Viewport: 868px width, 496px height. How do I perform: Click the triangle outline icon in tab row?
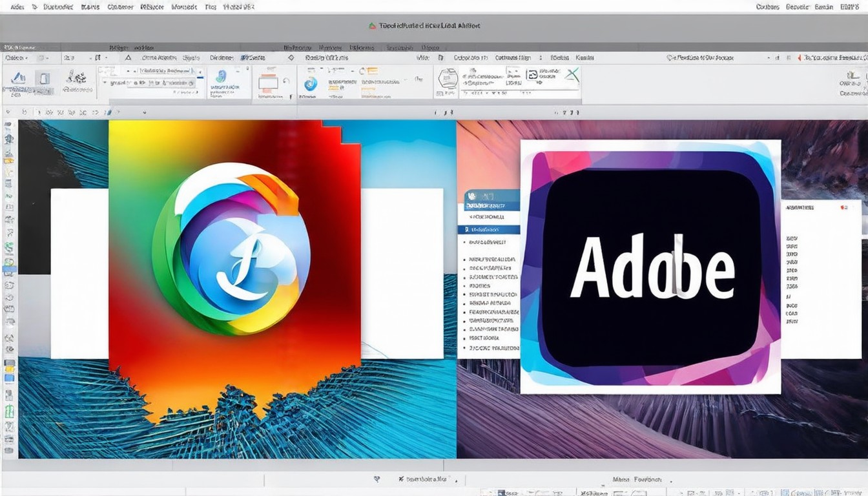128,57
